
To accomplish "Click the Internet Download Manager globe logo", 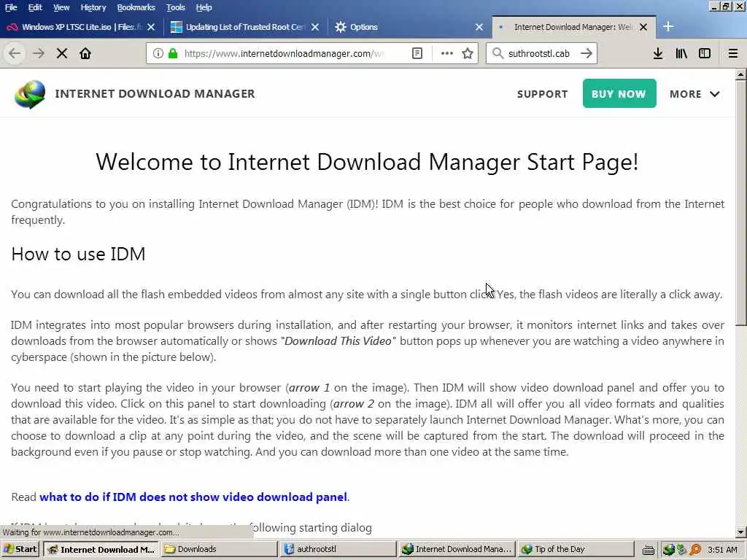I will coord(30,94).
